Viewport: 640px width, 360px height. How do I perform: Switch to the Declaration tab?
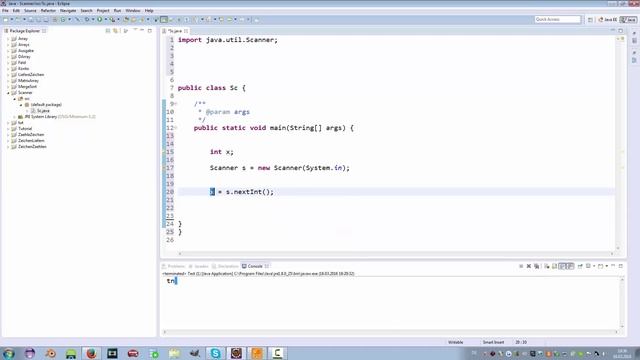click(225, 266)
